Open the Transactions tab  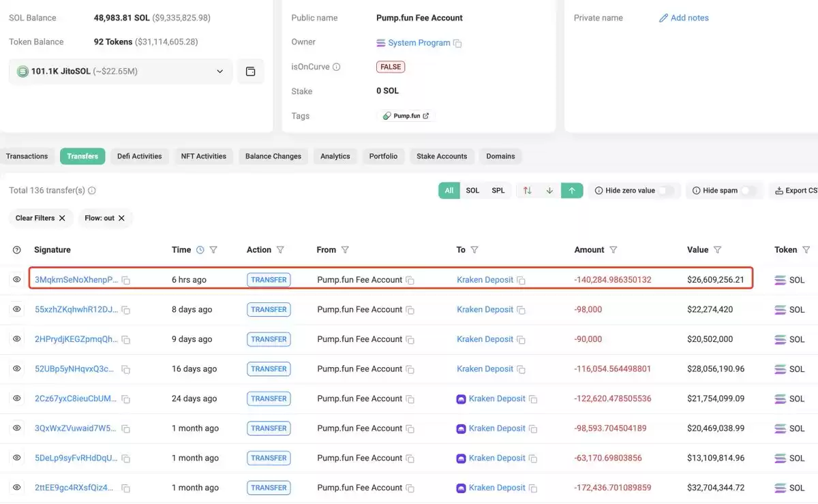tap(27, 157)
